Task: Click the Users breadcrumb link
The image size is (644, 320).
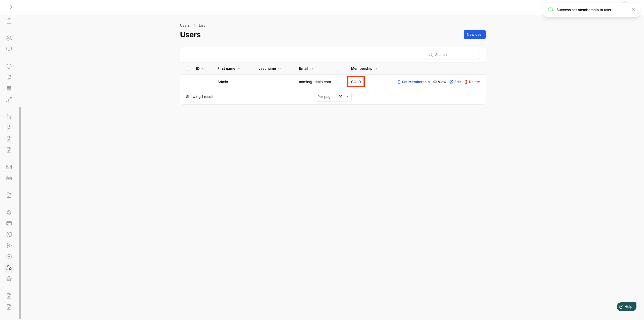Action: 185,25
